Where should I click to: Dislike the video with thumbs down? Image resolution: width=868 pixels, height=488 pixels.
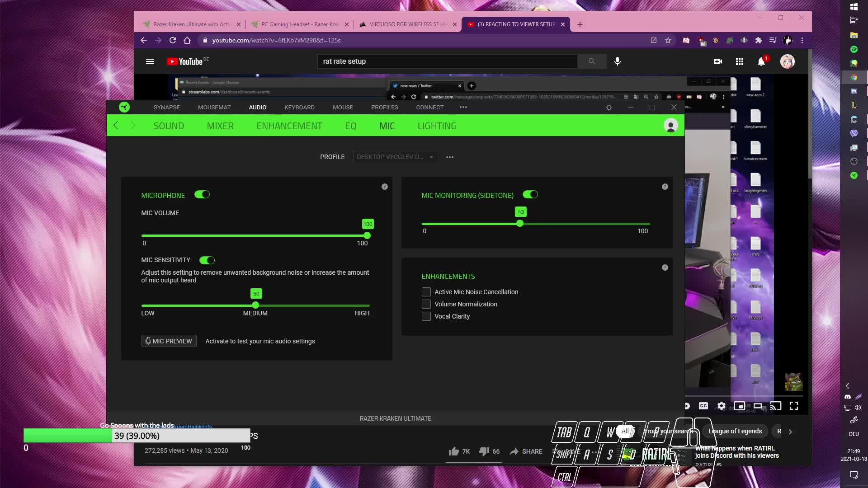tap(484, 451)
